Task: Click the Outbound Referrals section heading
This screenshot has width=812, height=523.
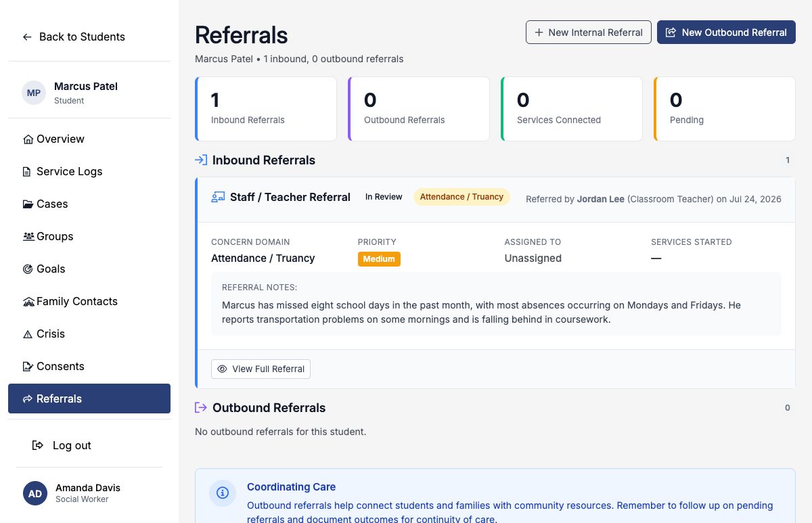Action: (269, 408)
